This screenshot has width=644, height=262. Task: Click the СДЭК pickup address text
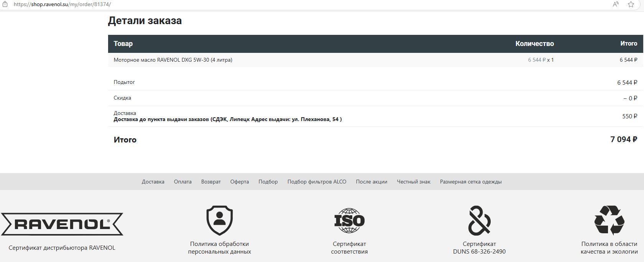(228, 120)
